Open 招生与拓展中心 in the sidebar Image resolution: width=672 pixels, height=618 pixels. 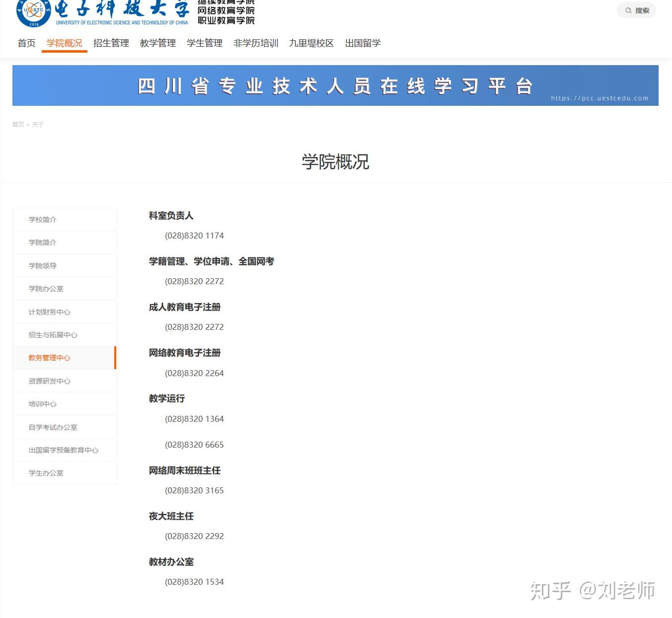[x=65, y=335]
